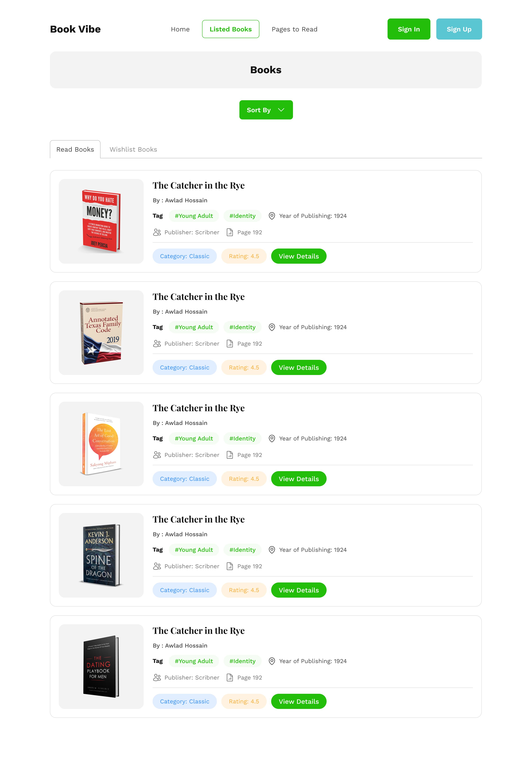Screen dimensions: 532x767
Task: Click the #Young Adult tag in fifth card
Action: (x=194, y=661)
